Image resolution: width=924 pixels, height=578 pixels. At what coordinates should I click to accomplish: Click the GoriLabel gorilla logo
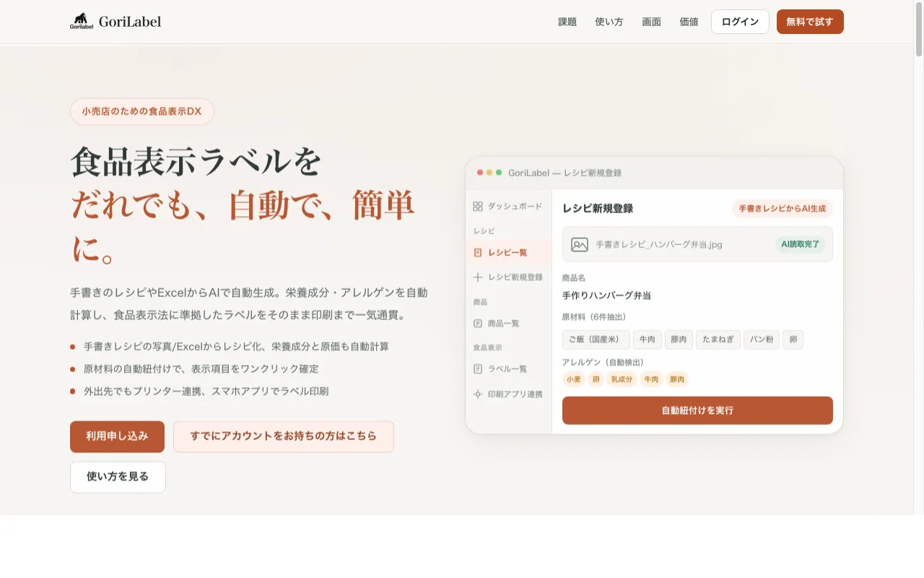[82, 20]
